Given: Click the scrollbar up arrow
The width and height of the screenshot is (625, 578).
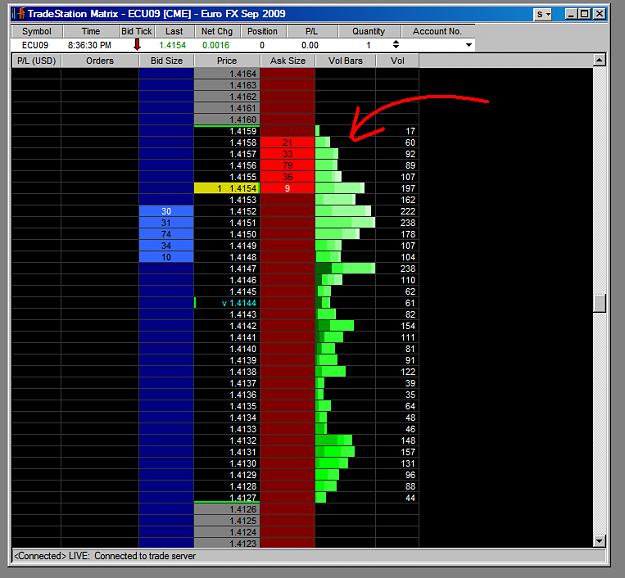Looking at the screenshot, I should coord(599,60).
